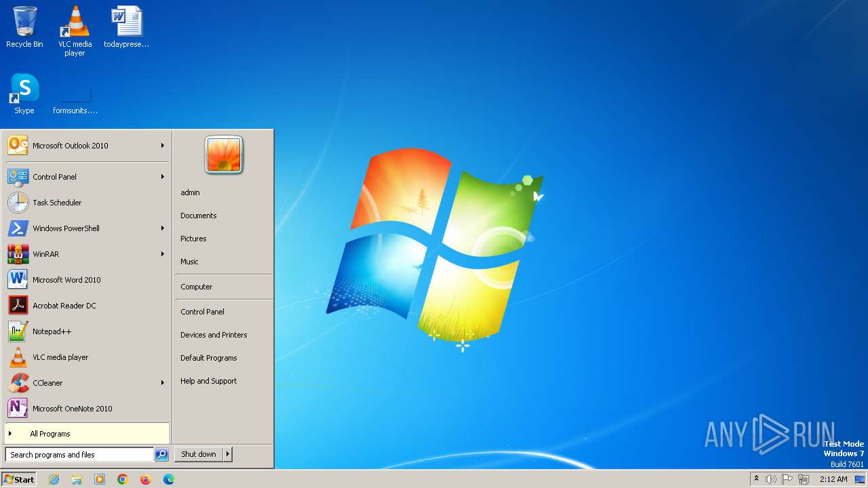Click the network tray icon
This screenshot has height=488, width=868.
[804, 479]
